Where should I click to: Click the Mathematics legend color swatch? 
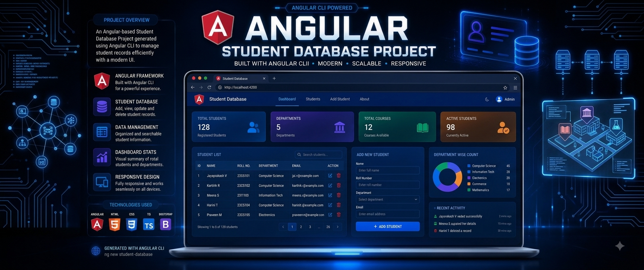coord(469,190)
